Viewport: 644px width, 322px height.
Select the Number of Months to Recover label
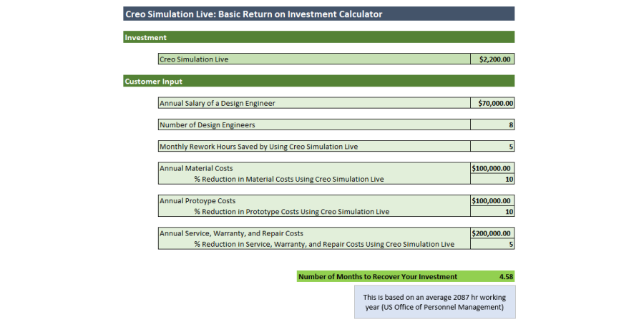[x=377, y=276]
